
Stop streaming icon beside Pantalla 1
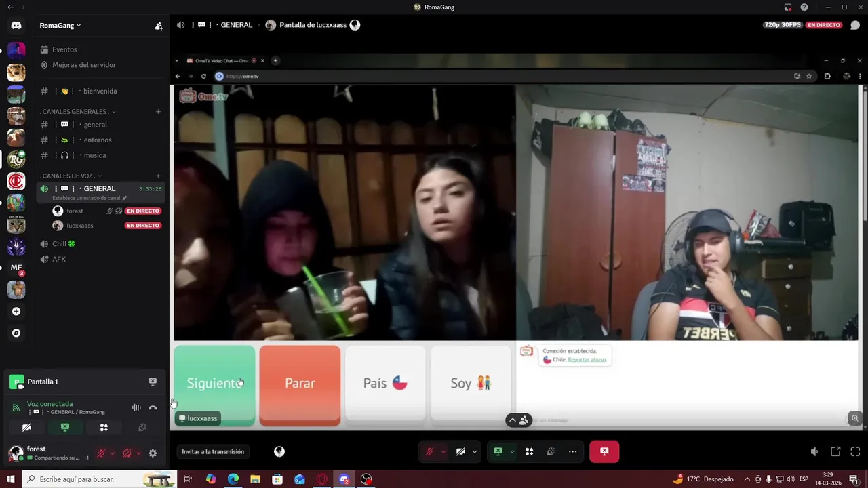pos(153,382)
